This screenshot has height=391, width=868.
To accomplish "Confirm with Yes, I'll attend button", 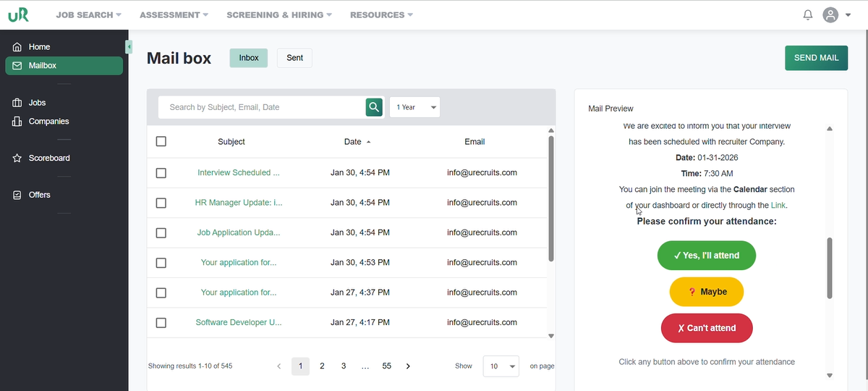I will pyautogui.click(x=706, y=256).
